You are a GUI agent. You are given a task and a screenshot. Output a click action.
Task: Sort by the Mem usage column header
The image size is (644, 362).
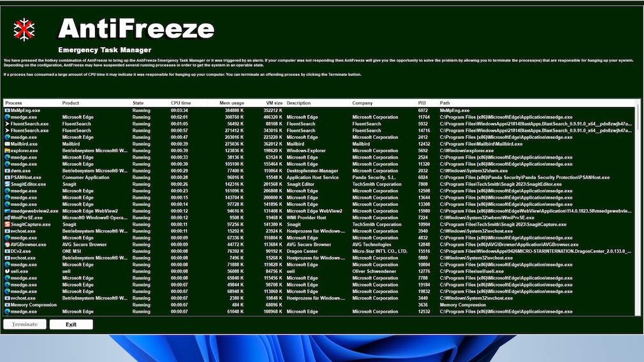click(x=231, y=103)
